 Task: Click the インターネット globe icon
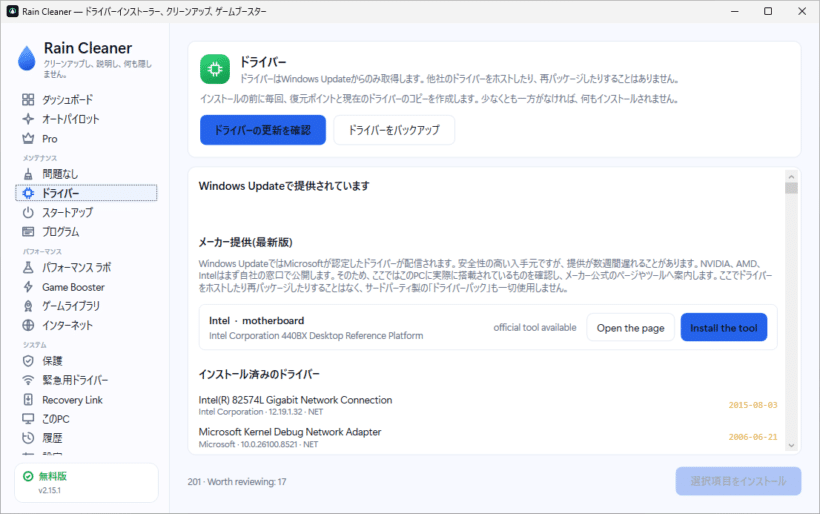(28, 325)
